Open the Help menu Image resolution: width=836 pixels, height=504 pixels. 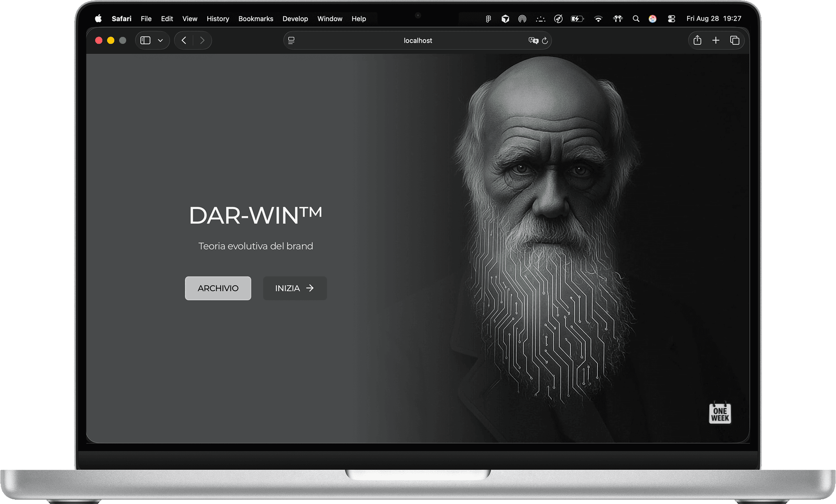click(x=359, y=19)
